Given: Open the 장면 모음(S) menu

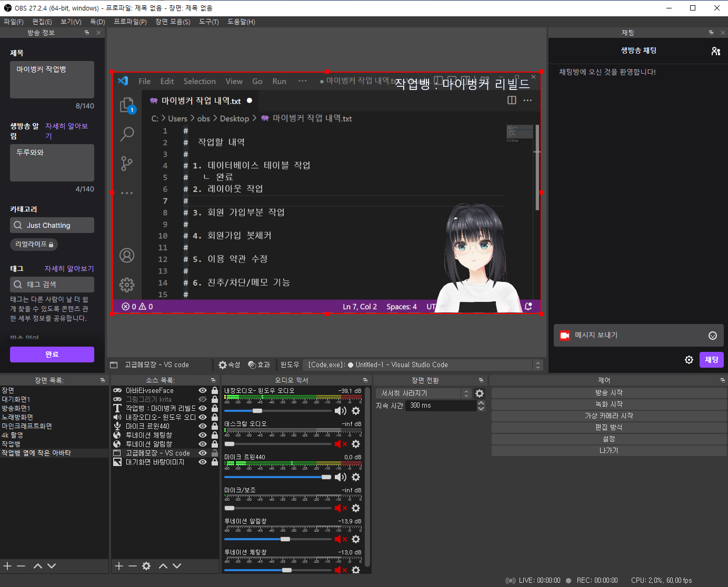Looking at the screenshot, I should click(x=173, y=22).
